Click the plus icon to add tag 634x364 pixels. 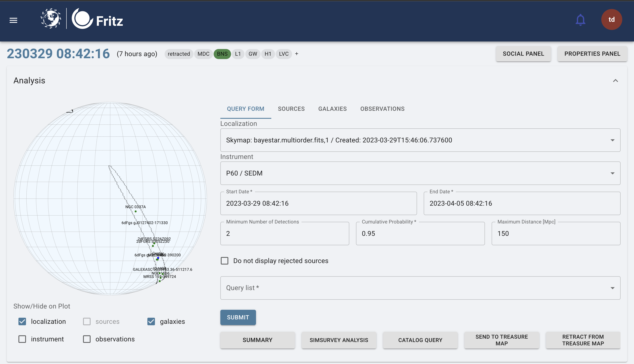(x=296, y=54)
